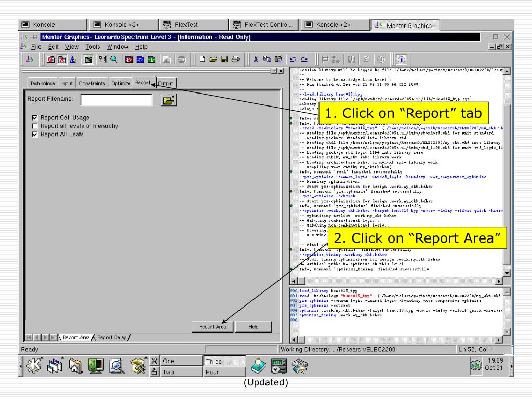
Task: Open the KDE K menu launcher
Action: point(34,366)
